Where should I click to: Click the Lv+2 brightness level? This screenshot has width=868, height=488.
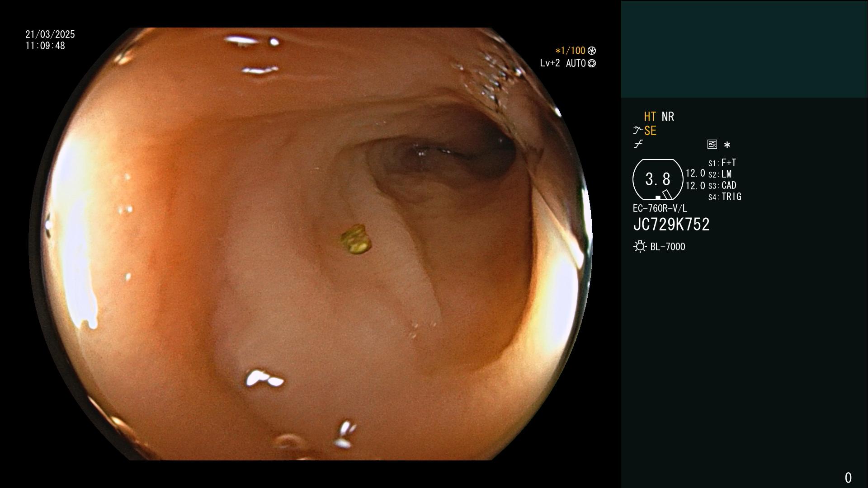[x=550, y=63]
